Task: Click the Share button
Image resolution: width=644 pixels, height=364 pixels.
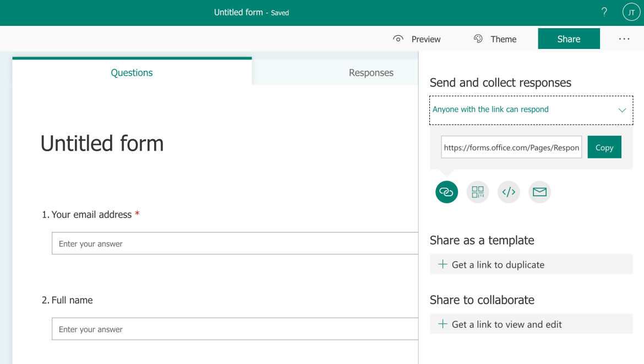Action: pyautogui.click(x=569, y=39)
